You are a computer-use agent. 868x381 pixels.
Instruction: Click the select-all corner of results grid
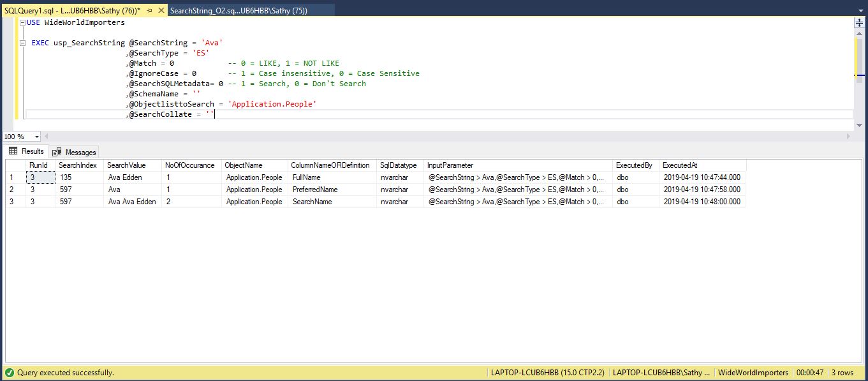pyautogui.click(x=15, y=165)
